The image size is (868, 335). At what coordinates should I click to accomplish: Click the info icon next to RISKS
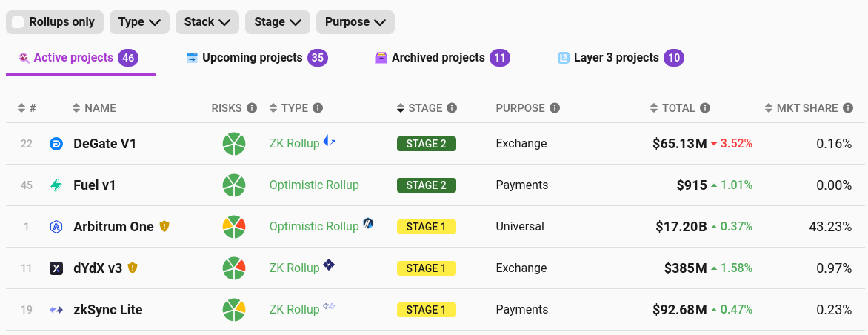pyautogui.click(x=252, y=108)
